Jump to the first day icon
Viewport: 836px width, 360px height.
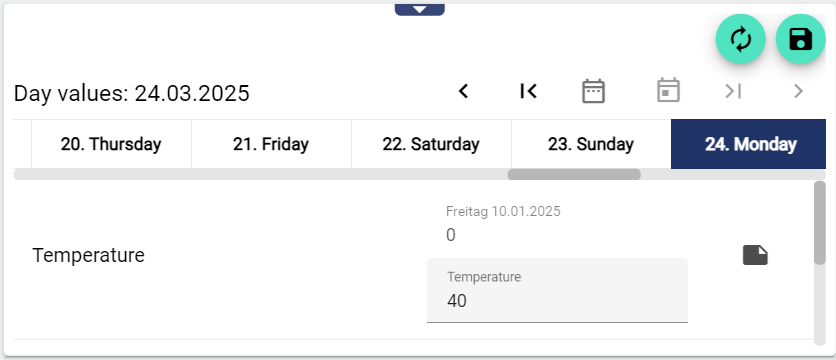pos(528,92)
